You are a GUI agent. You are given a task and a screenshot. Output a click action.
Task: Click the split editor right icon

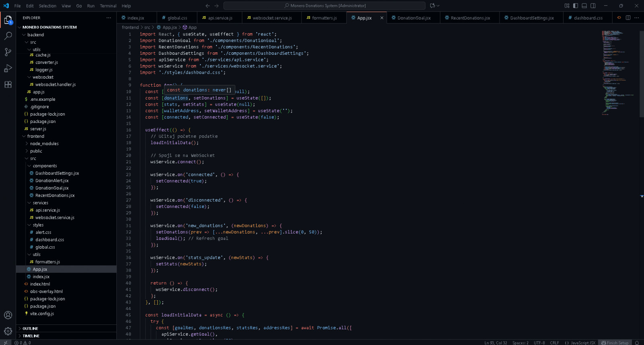(628, 18)
